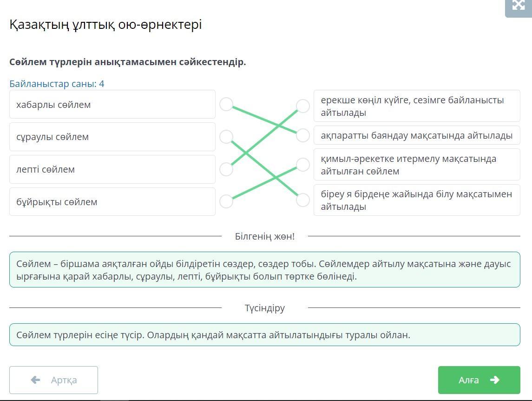
Task: Select the қимыл-әрекетке итермелеу definition card
Action: click(x=417, y=165)
